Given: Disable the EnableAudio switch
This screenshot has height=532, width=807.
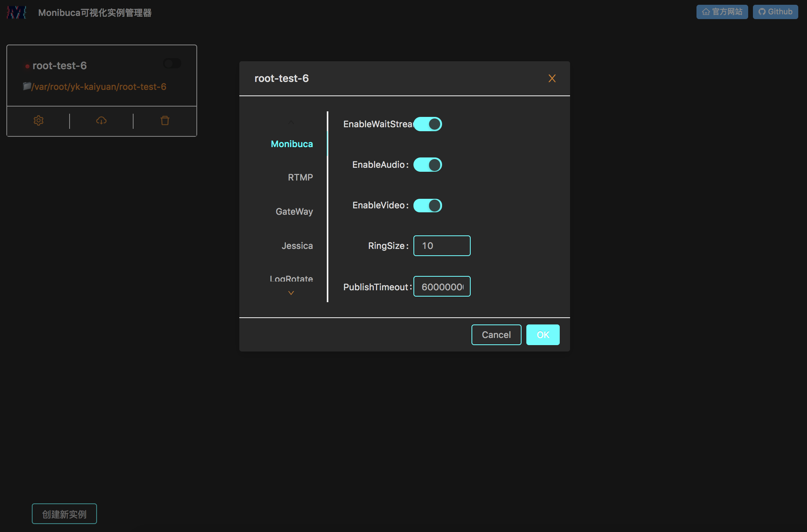Looking at the screenshot, I should (x=428, y=165).
